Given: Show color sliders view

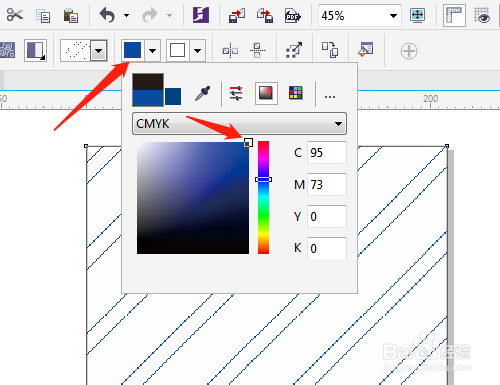Looking at the screenshot, I should coord(236,93).
